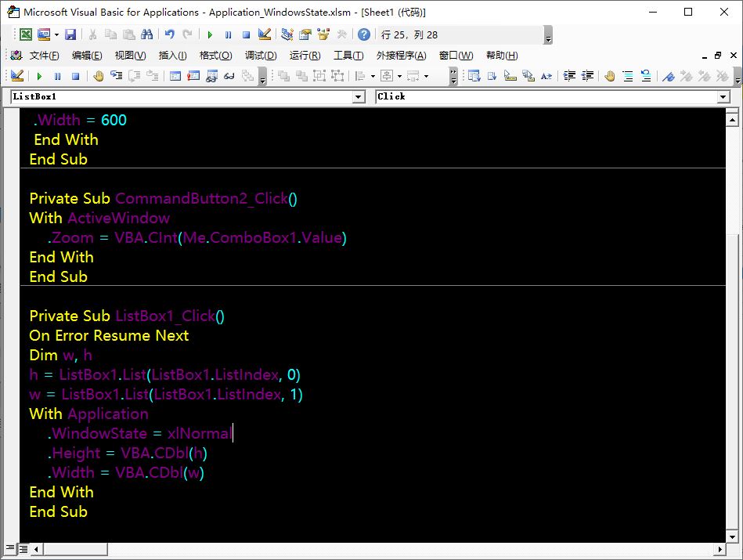Expand the ListBox1 object dropdown
Screen dimensions: 743x560
pos(359,97)
